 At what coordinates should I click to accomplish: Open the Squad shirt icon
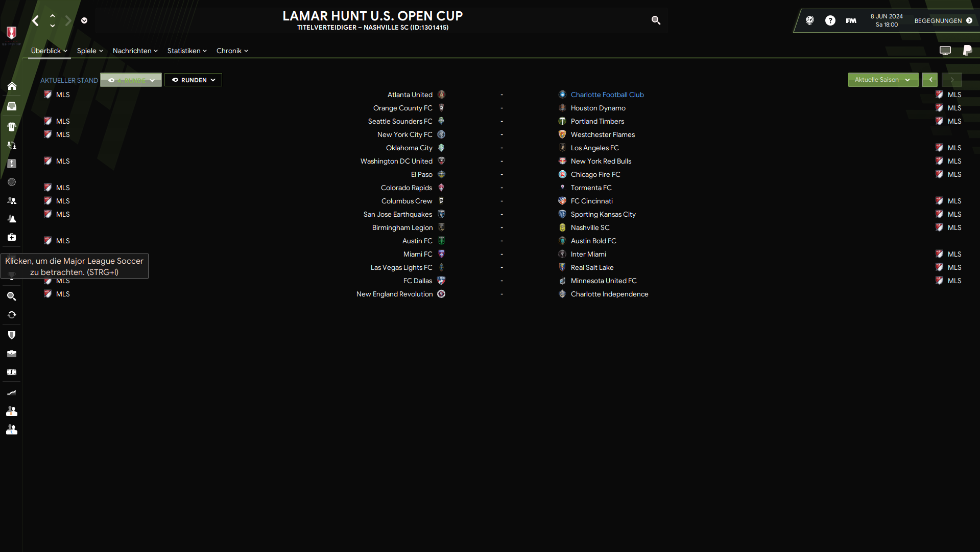pyautogui.click(x=12, y=127)
